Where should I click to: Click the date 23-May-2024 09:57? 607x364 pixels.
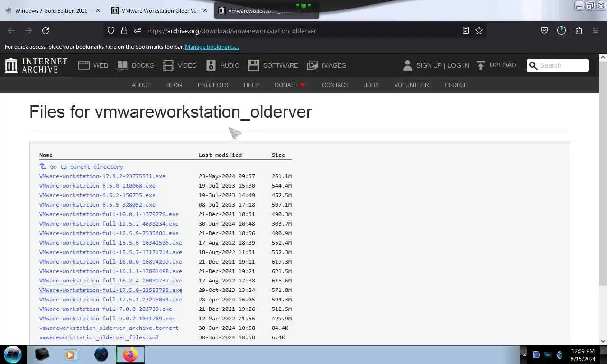(x=227, y=176)
